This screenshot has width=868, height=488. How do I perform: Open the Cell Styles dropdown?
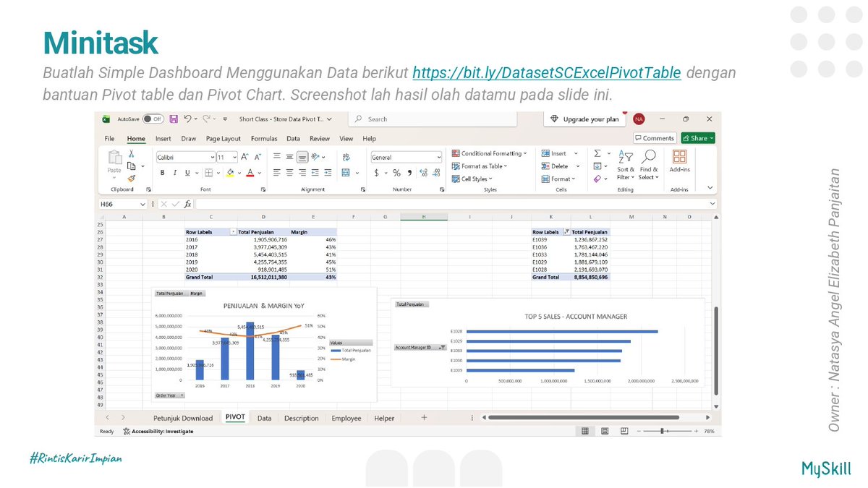[x=472, y=179]
